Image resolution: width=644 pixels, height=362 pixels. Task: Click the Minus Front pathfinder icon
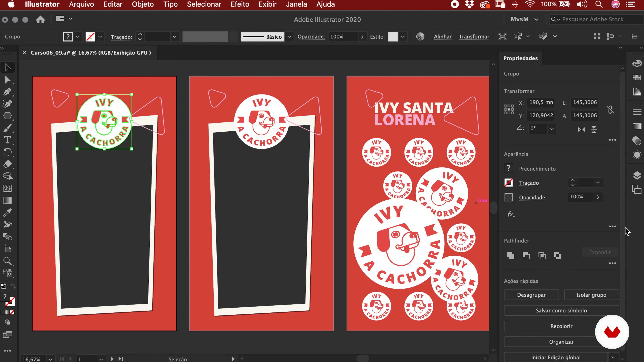point(526,256)
